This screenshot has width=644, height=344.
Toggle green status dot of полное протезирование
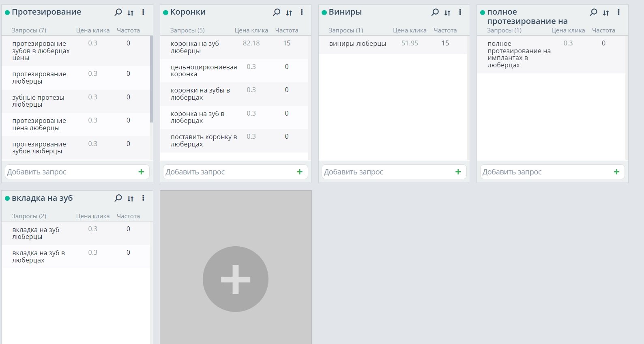point(483,13)
